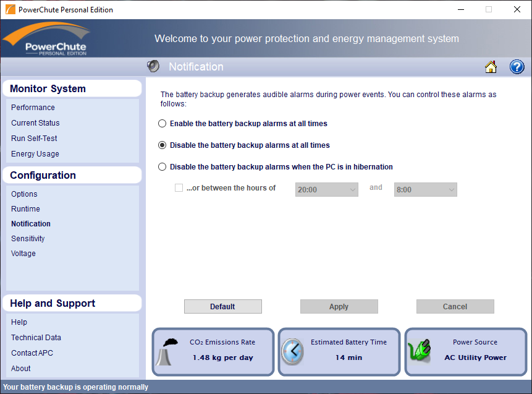Click the '14 min' battery time value
Screen dimensions: 532x394
tap(348, 358)
